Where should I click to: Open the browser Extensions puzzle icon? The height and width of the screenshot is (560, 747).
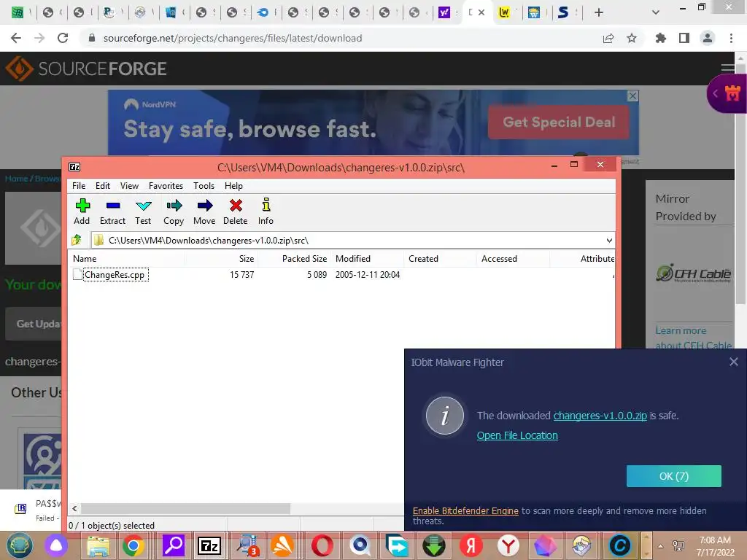click(660, 38)
